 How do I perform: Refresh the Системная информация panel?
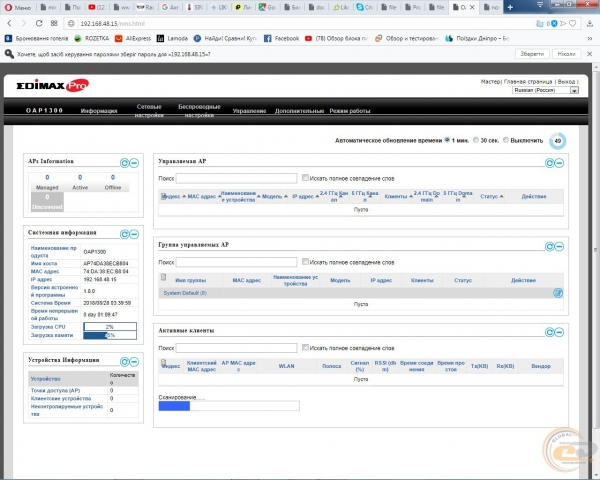[125, 234]
